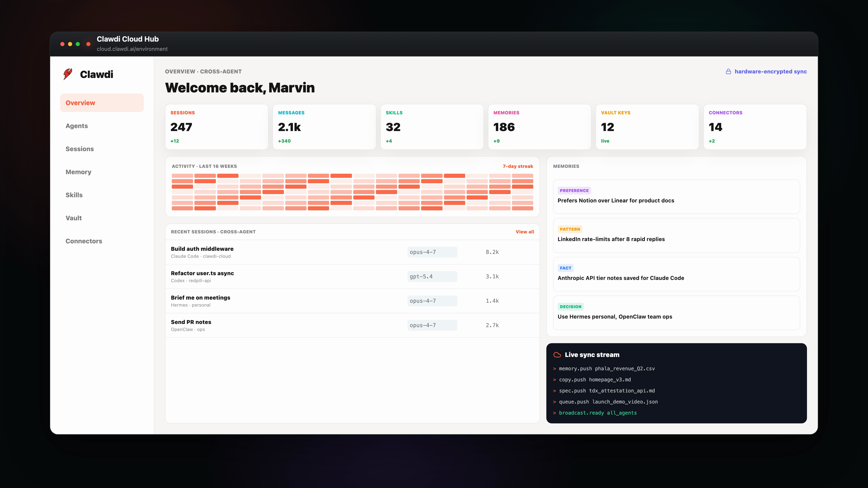Click the 2.7k token count value

point(492,325)
